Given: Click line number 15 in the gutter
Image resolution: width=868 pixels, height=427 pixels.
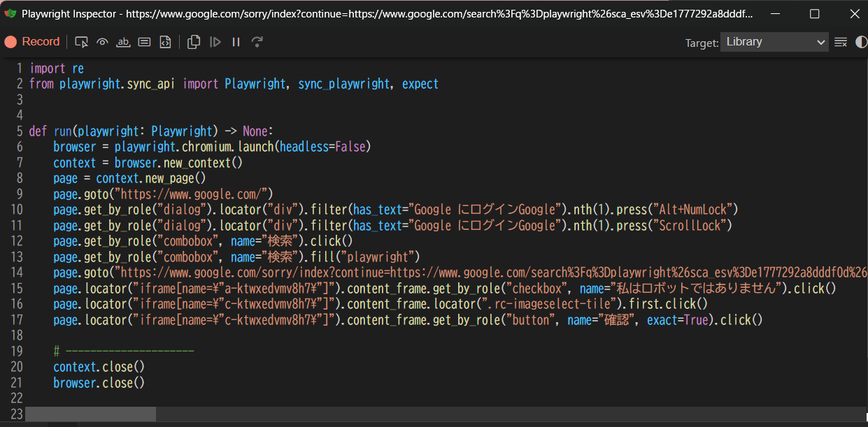Looking at the screenshot, I should click(x=17, y=288).
